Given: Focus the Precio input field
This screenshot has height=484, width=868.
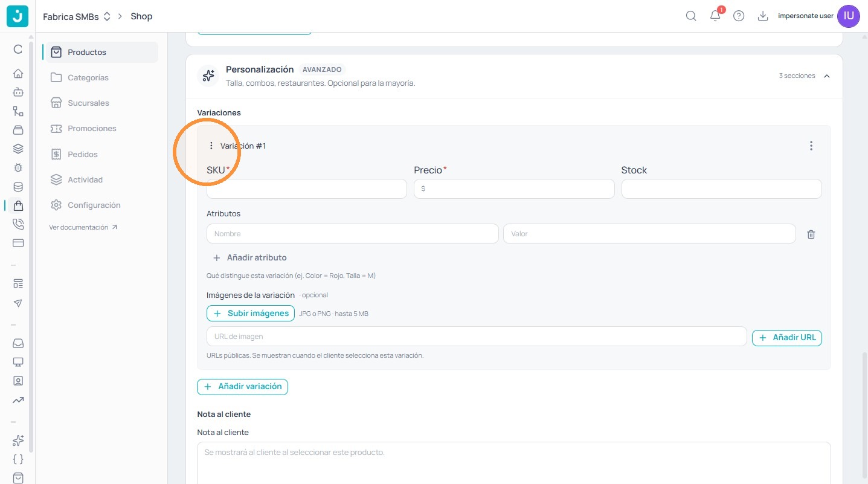Looking at the screenshot, I should [514, 189].
